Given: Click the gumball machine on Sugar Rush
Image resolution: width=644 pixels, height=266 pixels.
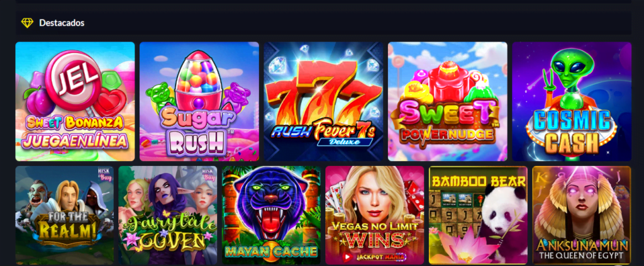Looking at the screenshot, I should pos(199,80).
